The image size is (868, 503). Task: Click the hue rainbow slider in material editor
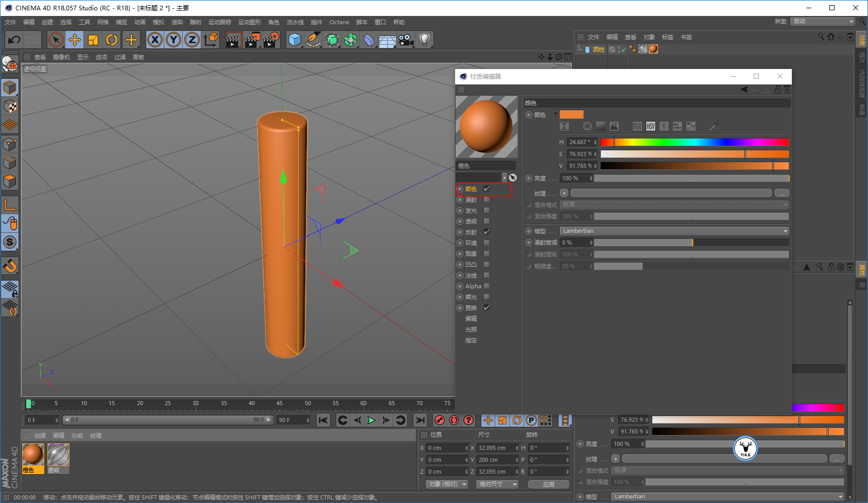[695, 142]
